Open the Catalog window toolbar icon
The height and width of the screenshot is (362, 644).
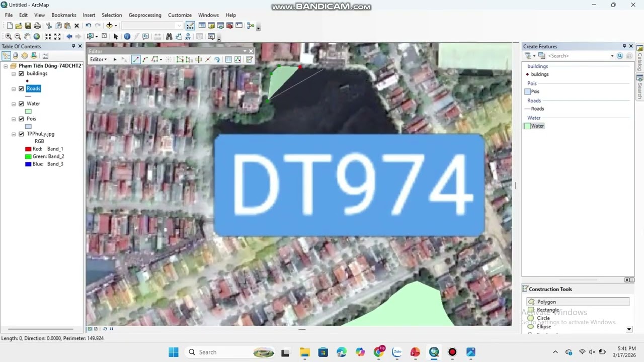click(211, 26)
